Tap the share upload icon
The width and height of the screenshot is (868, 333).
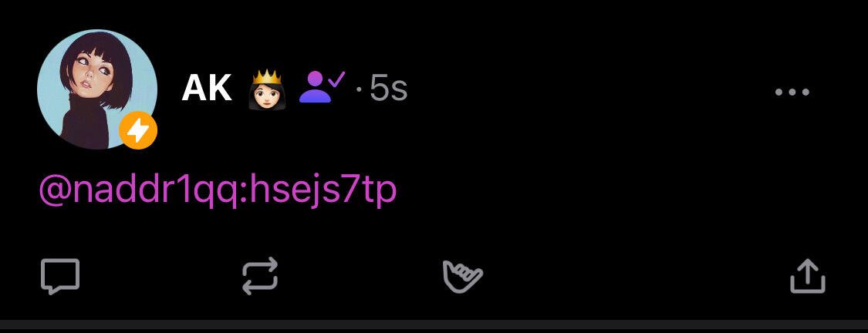coord(807,275)
